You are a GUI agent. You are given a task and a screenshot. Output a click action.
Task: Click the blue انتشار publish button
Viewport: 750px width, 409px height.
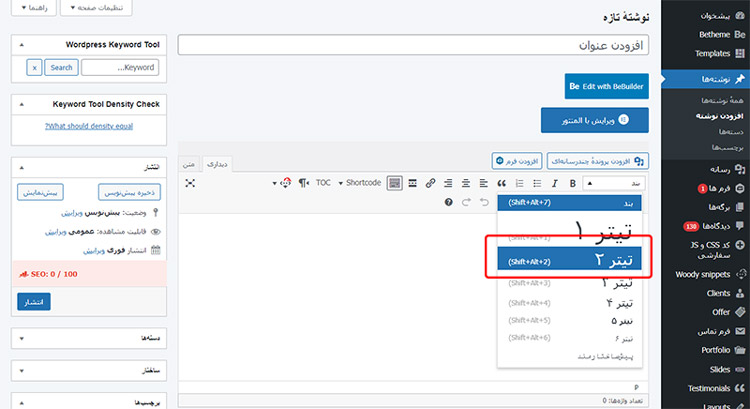(34, 302)
